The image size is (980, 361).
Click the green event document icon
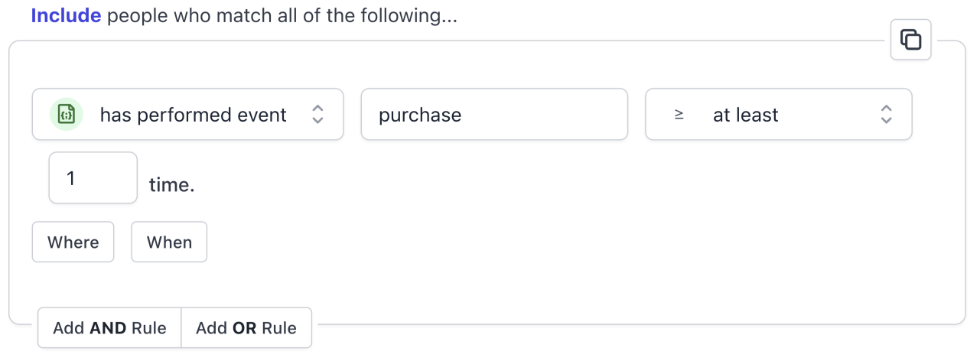(66, 115)
